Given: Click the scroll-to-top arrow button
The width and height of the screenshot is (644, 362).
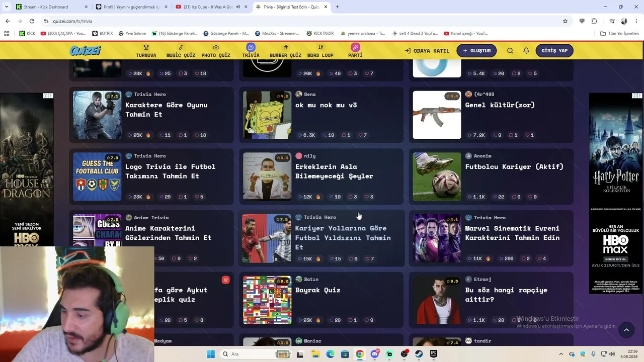Looking at the screenshot, I should pyautogui.click(x=626, y=330).
